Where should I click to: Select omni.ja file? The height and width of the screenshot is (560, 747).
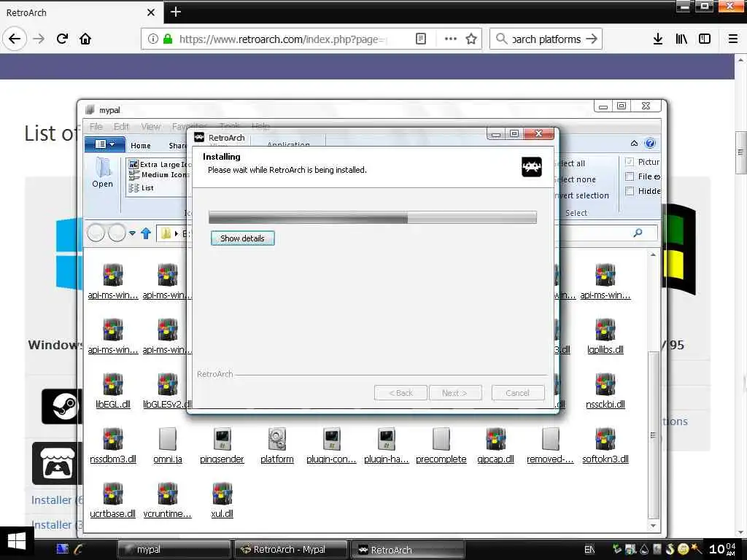pos(168,446)
